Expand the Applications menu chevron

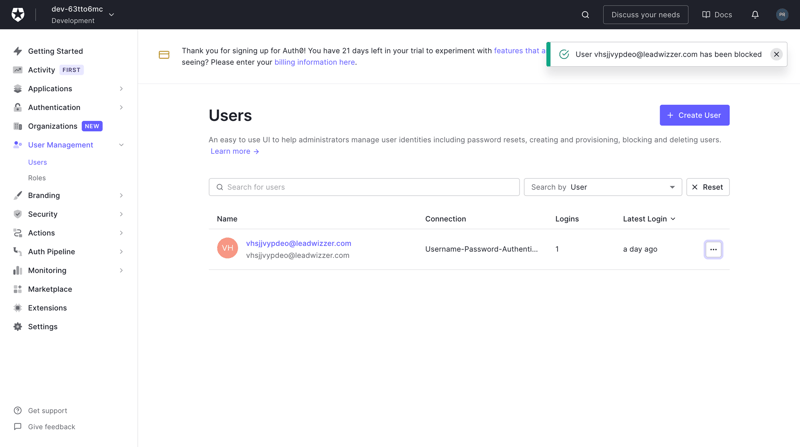point(121,89)
